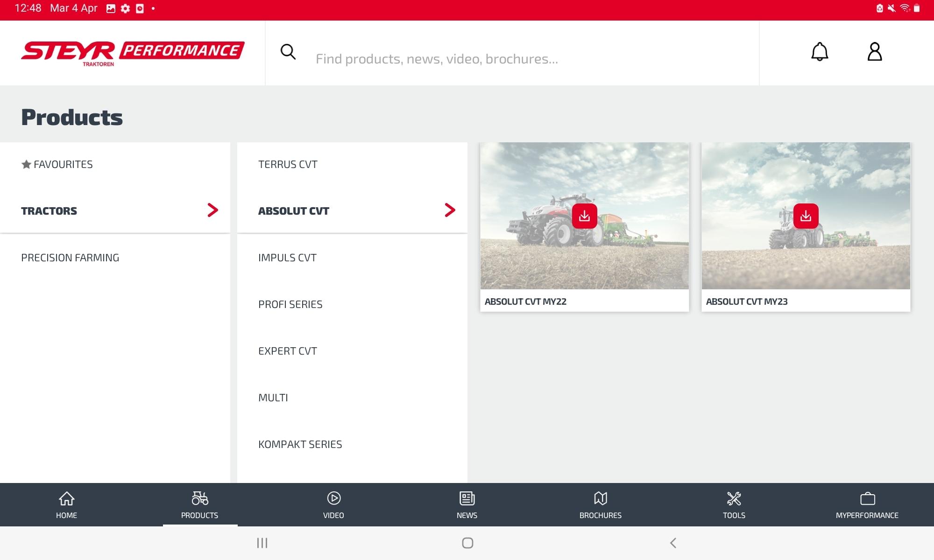Screen dimensions: 934x560
Task: Click the STEYR Performance logo
Action: point(133,53)
